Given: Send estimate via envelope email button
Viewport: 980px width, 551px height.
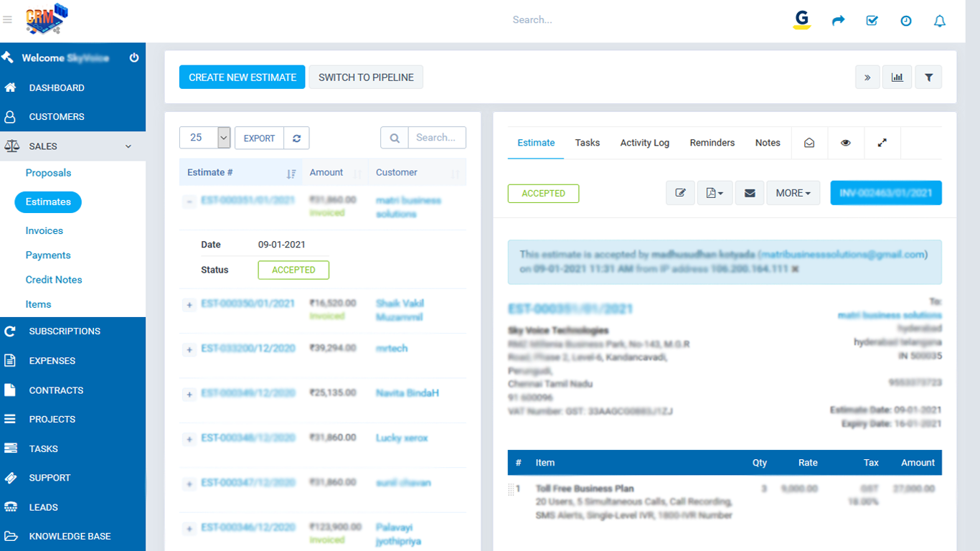Looking at the screenshot, I should pyautogui.click(x=749, y=193).
